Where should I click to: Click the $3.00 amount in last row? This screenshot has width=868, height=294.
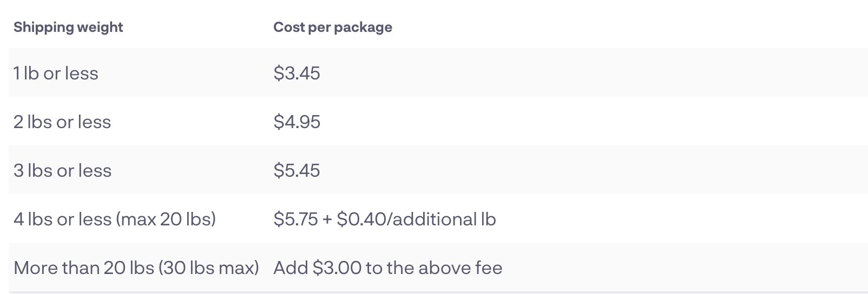(337, 268)
